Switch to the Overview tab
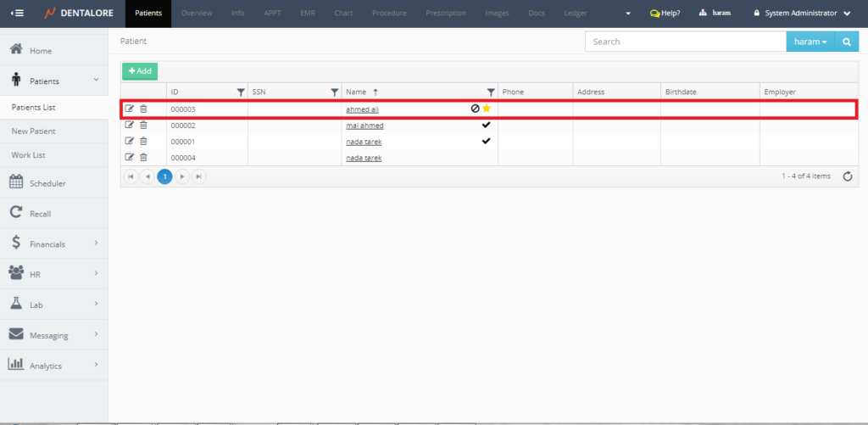 [197, 14]
